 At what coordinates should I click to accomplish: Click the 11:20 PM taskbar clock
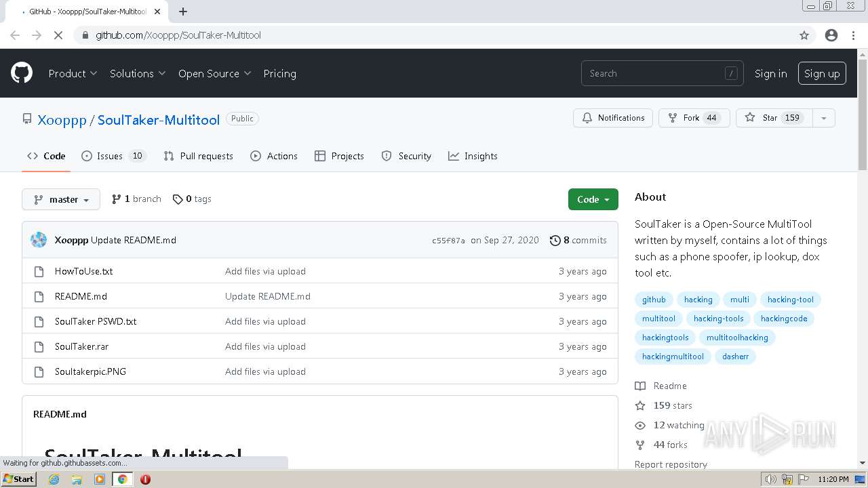[x=833, y=479]
